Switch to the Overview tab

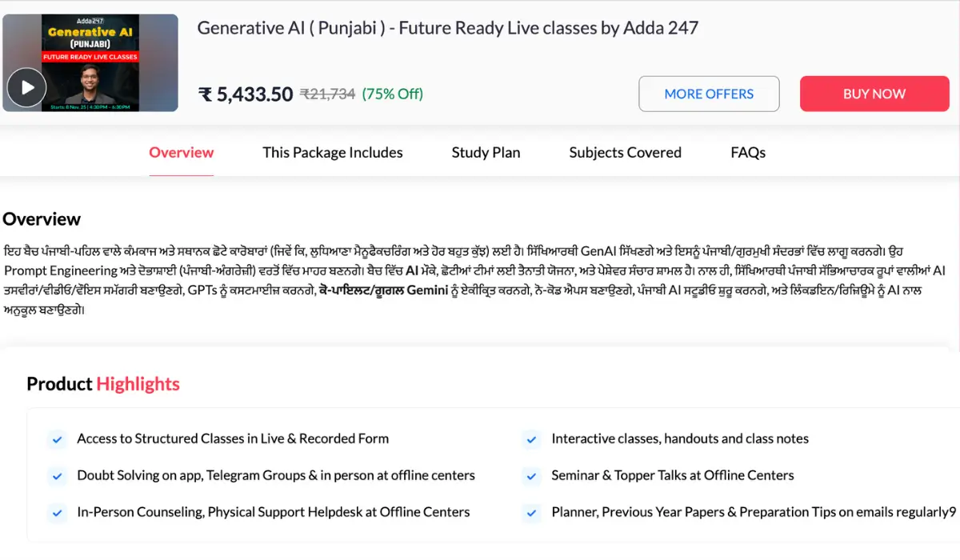point(182,152)
